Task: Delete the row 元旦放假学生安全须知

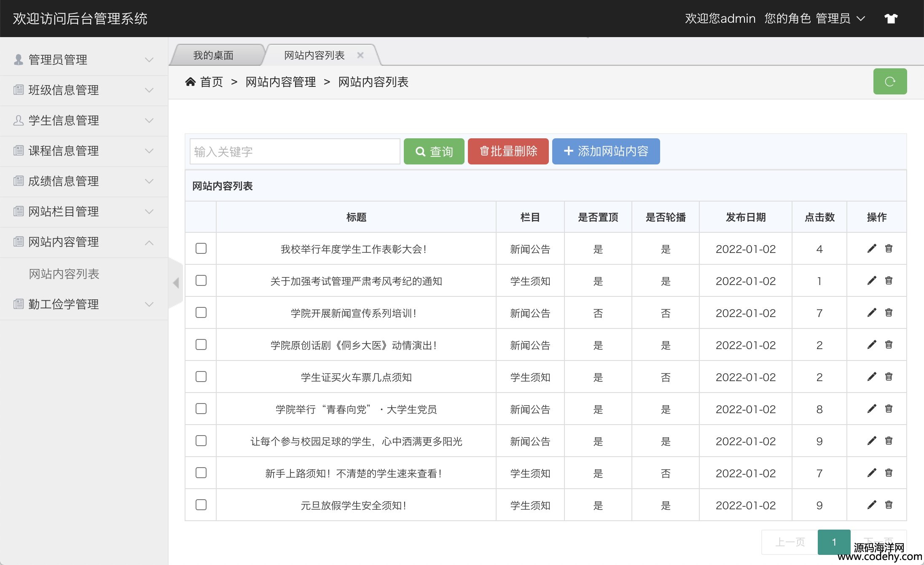Action: [889, 505]
